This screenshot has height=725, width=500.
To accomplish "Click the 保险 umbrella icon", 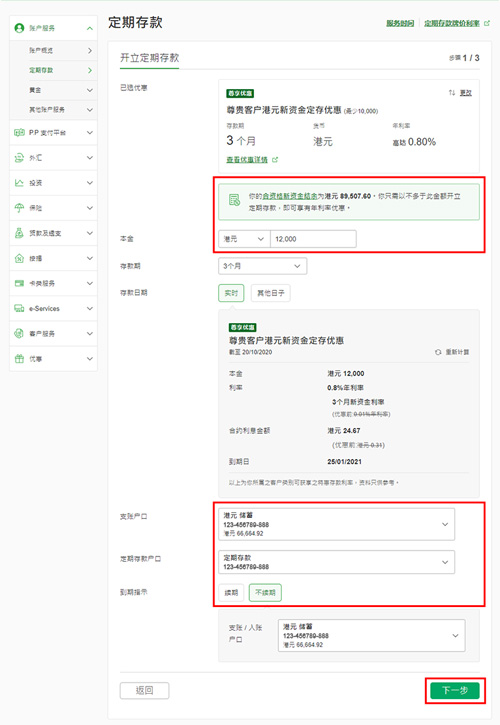I will (19, 208).
